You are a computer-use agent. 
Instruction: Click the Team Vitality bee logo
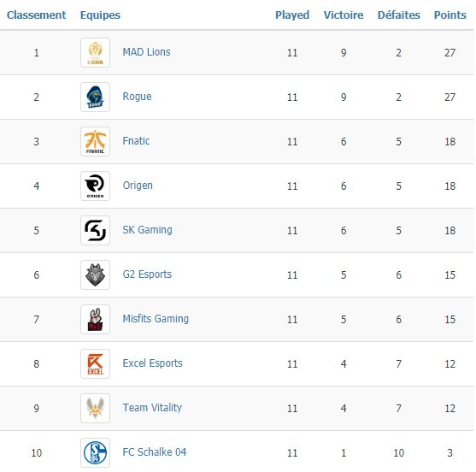tap(95, 408)
